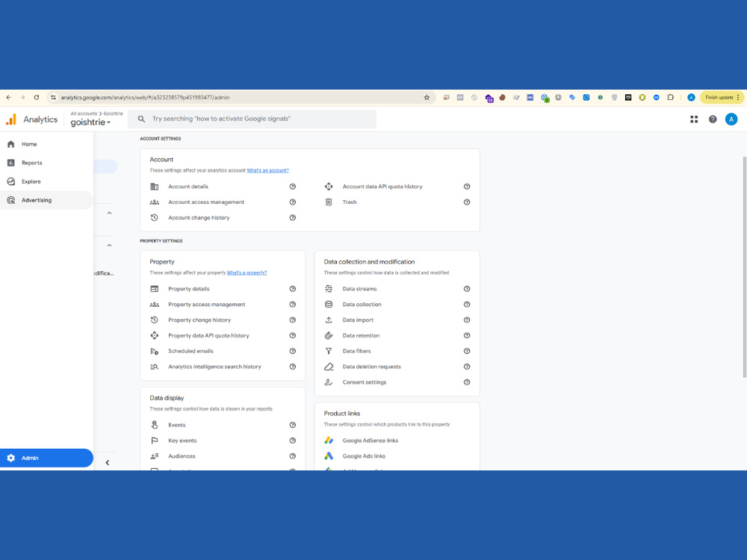
Task: Open the browser profile avatar in the Chrome toolbar
Action: pos(691,97)
